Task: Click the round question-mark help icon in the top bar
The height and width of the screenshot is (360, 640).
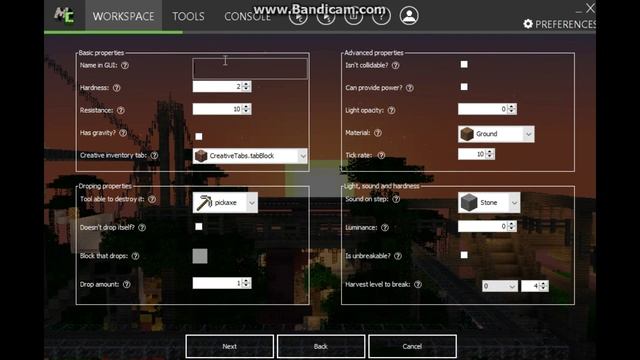Action: click(381, 17)
